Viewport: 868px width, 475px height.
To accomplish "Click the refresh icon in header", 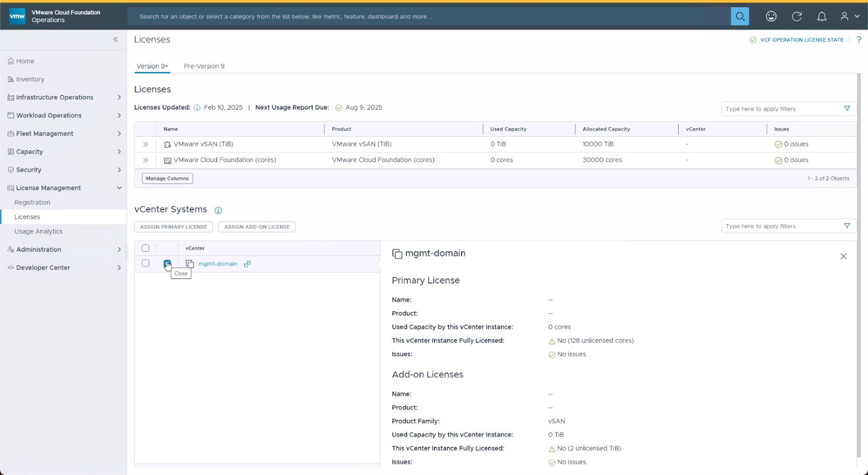I will [796, 16].
